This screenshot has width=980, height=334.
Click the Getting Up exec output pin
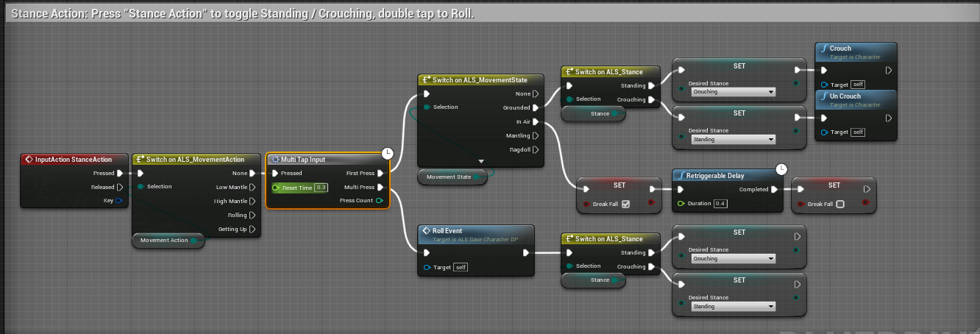[253, 230]
